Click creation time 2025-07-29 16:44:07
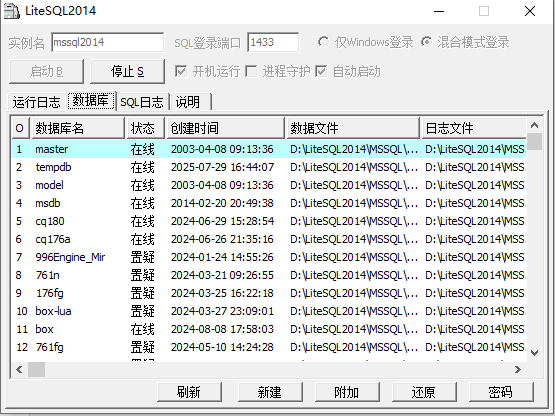This screenshot has width=555, height=416. pos(222,167)
